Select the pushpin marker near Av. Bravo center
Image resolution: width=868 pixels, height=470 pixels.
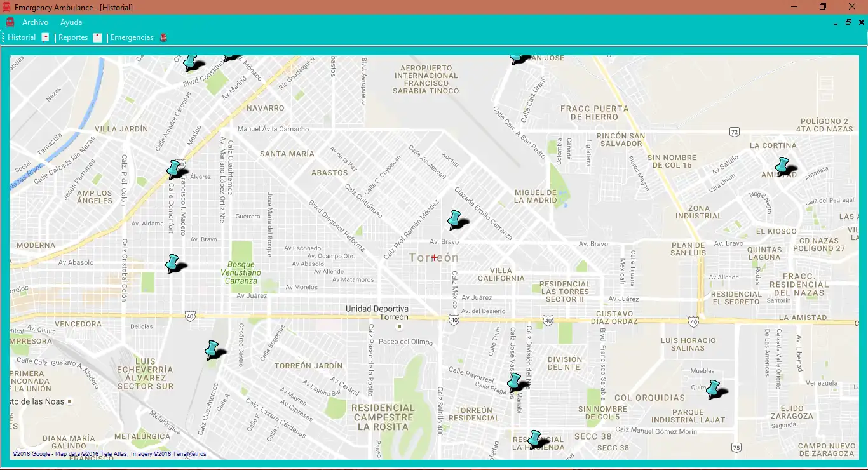pyautogui.click(x=456, y=220)
